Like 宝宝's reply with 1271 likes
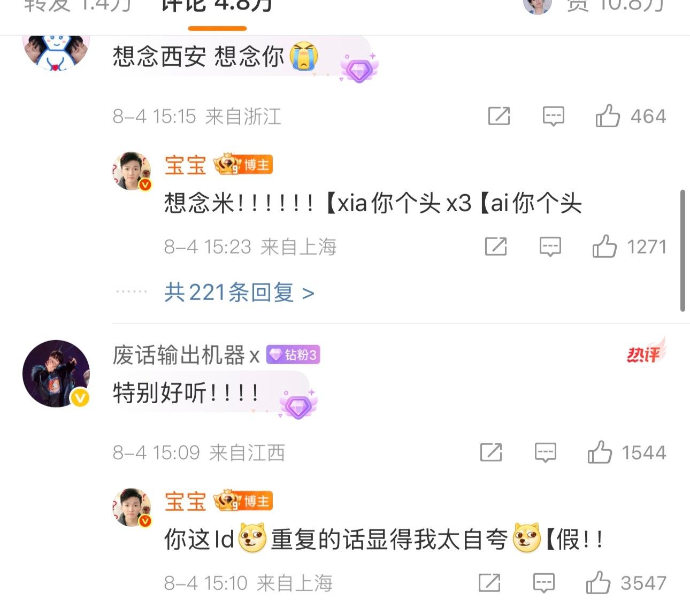 click(x=629, y=247)
